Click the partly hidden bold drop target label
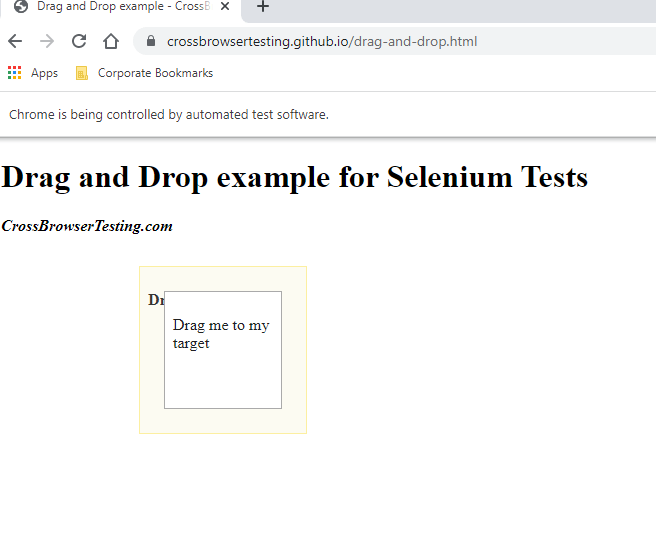The width and height of the screenshot is (656, 535). [155, 300]
